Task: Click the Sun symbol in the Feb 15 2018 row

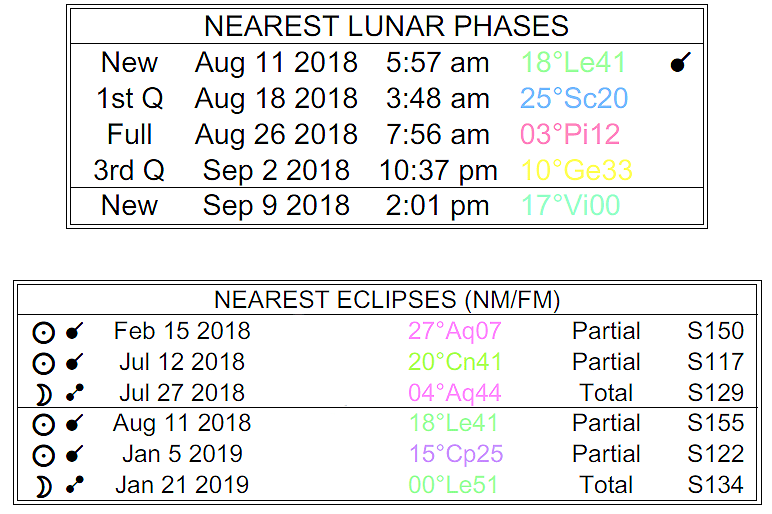Action: point(43,333)
